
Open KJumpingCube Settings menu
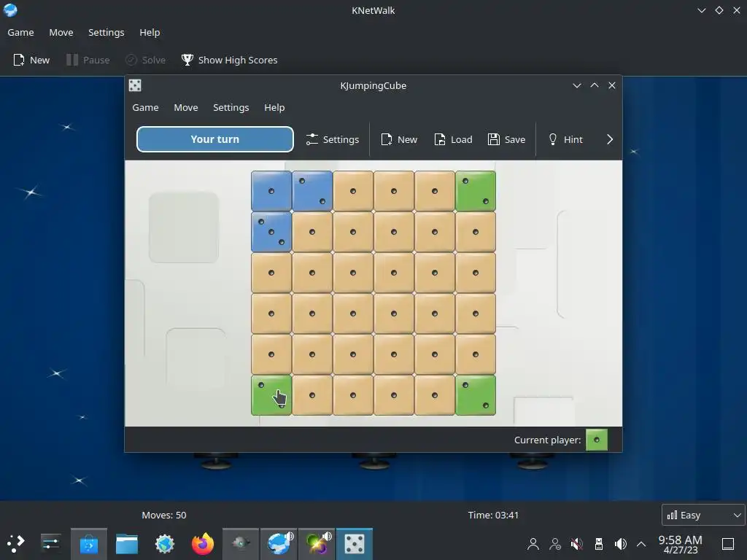click(231, 108)
